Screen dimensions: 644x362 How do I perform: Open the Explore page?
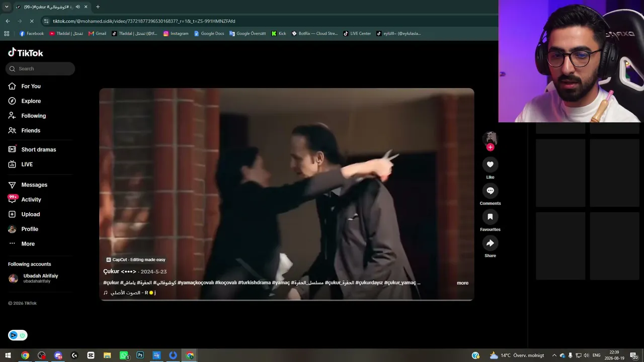(x=24, y=101)
